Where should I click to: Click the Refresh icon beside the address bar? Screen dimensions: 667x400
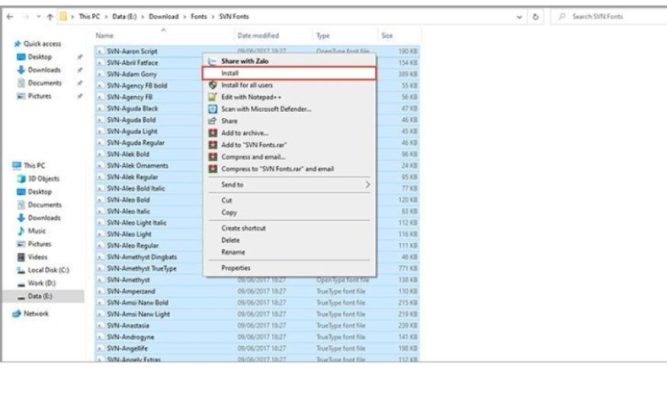click(x=537, y=18)
